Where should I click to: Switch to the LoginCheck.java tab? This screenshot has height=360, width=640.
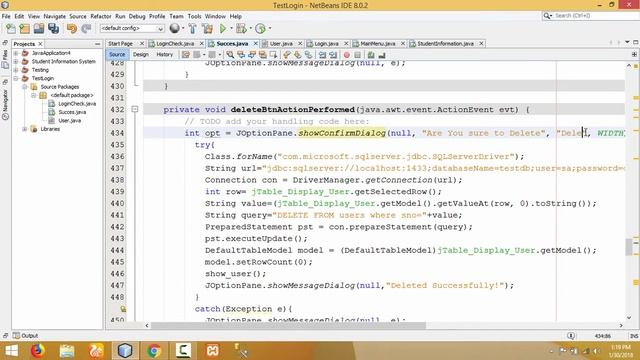175,43
